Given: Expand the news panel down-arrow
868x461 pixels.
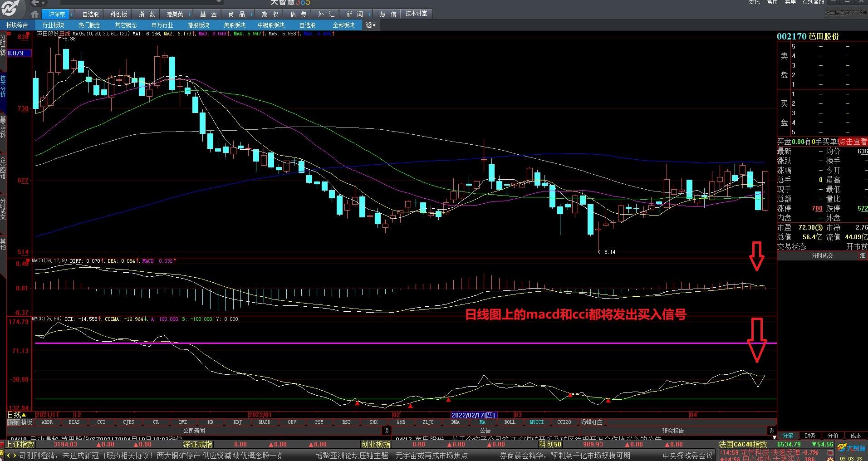Looking at the screenshot, I should coord(774,437).
